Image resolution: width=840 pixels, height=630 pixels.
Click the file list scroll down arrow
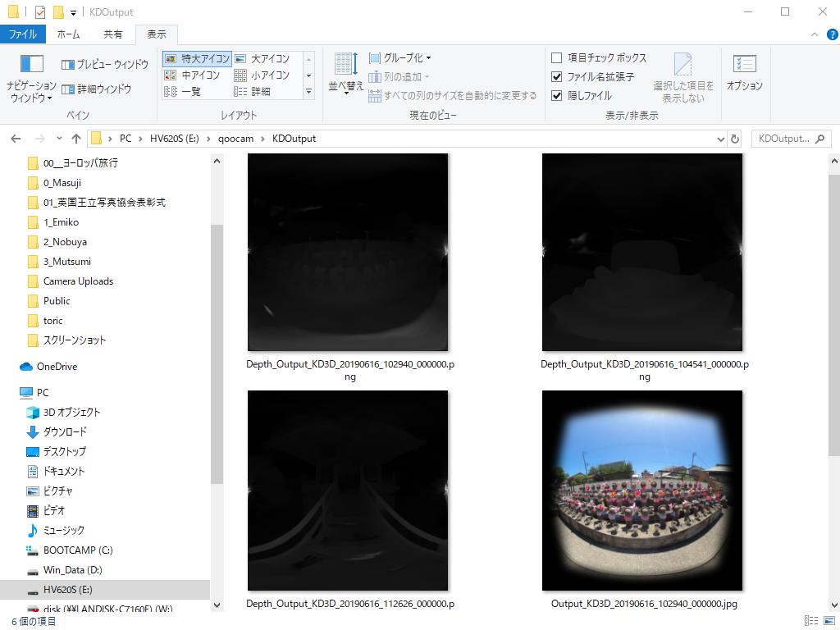click(x=834, y=605)
